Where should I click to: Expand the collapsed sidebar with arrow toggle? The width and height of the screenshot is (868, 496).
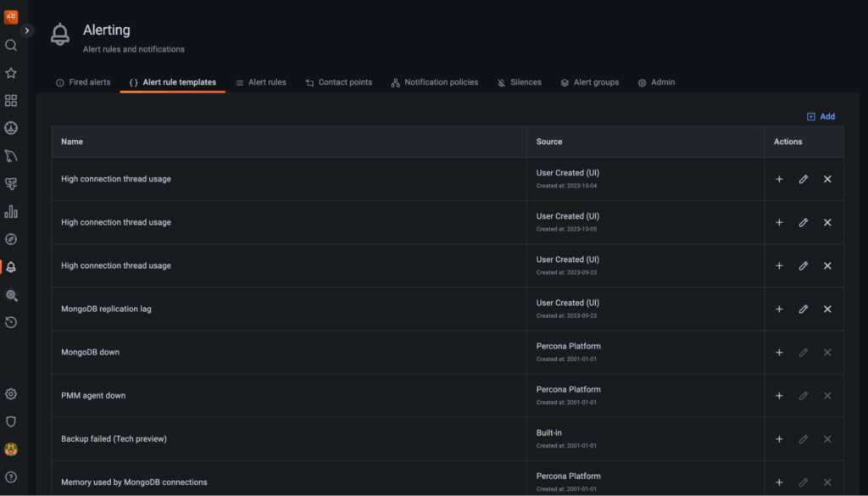tap(27, 31)
